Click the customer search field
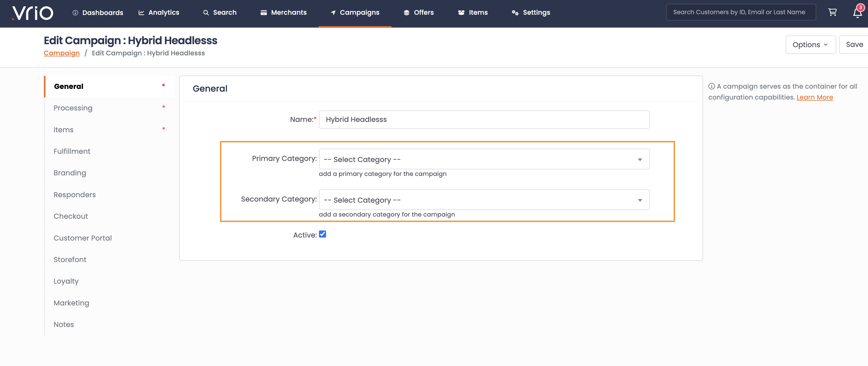 click(x=741, y=12)
